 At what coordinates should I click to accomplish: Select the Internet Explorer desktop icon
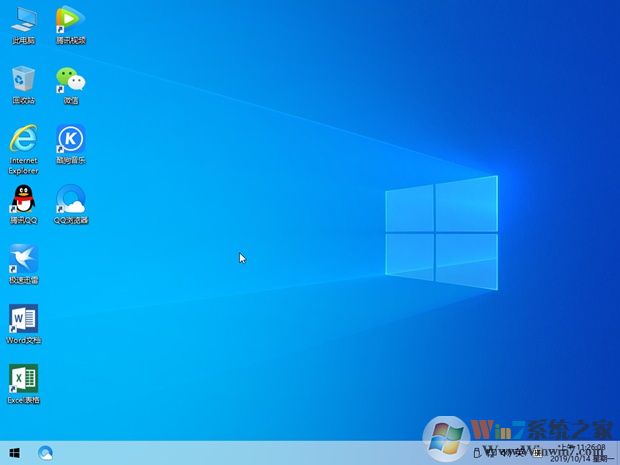[x=24, y=149]
